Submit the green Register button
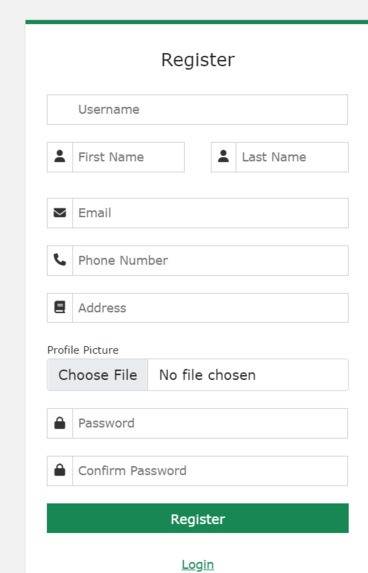The height and width of the screenshot is (573, 368). pyautogui.click(x=198, y=518)
